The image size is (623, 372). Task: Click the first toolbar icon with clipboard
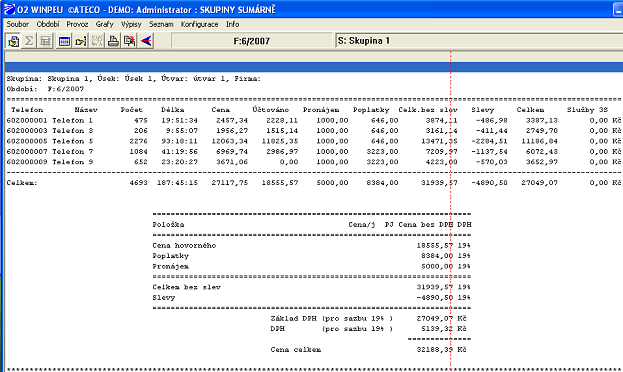tap(14, 41)
